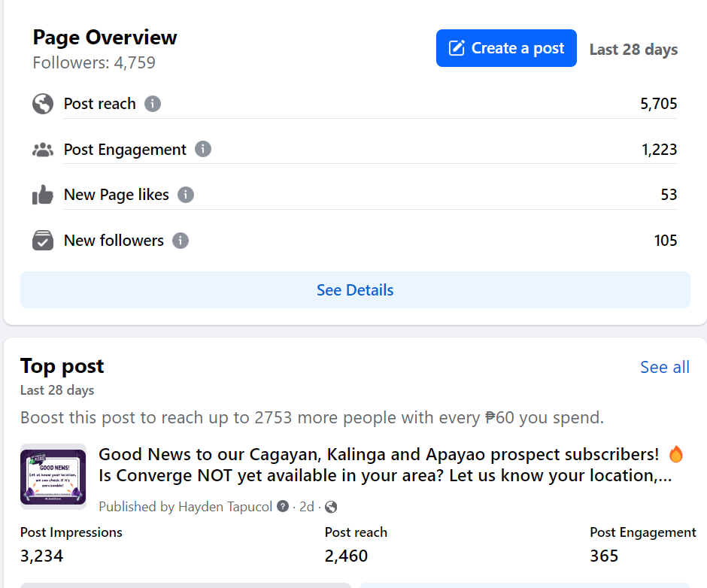707x588 pixels.
Task: Click the public globe icon after 2d
Action: [x=331, y=506]
